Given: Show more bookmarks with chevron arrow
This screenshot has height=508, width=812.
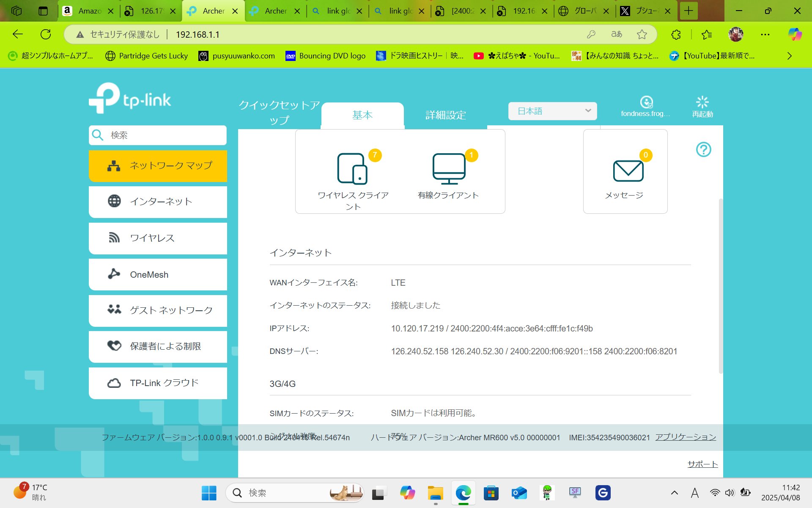Looking at the screenshot, I should 789,56.
